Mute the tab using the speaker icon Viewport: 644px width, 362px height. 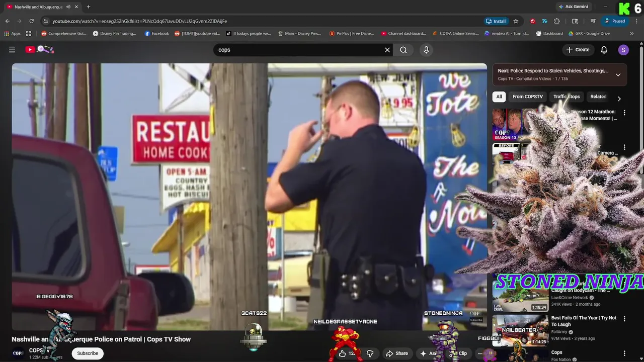coord(68,7)
